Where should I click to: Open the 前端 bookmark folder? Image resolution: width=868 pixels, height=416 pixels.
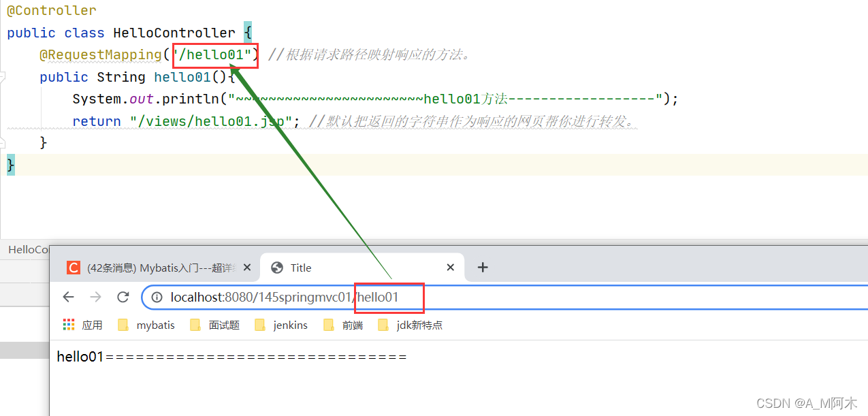click(x=342, y=325)
